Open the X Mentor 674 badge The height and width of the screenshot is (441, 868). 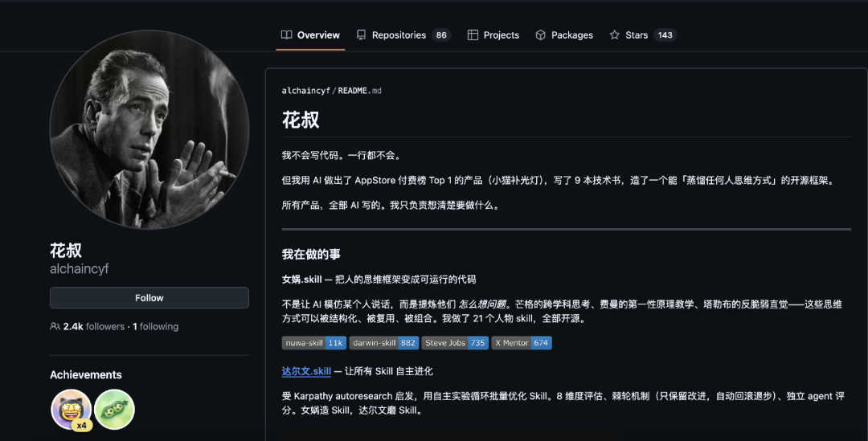[x=522, y=343]
